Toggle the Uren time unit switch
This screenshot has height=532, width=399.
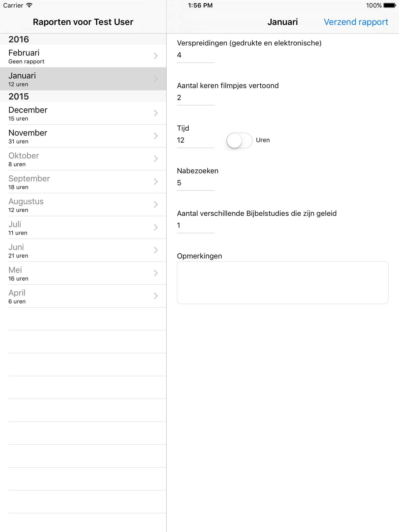[239, 141]
